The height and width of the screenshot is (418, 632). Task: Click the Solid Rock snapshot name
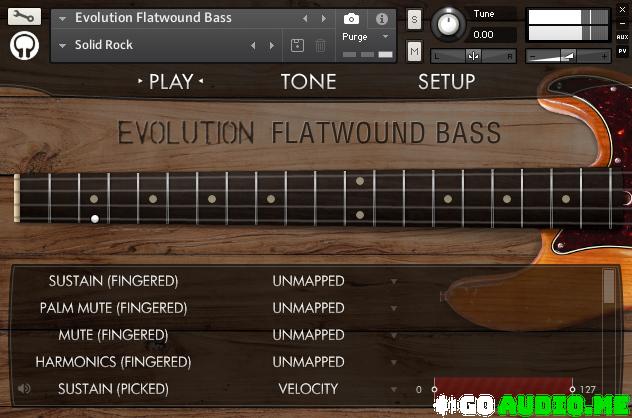(104, 45)
